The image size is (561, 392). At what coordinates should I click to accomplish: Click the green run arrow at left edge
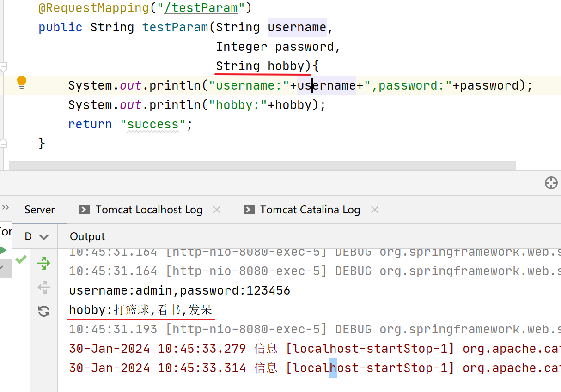pos(3,251)
